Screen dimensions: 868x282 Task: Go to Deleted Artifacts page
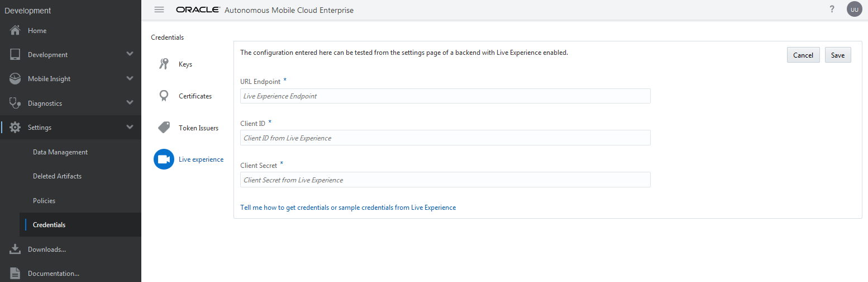pyautogui.click(x=57, y=176)
